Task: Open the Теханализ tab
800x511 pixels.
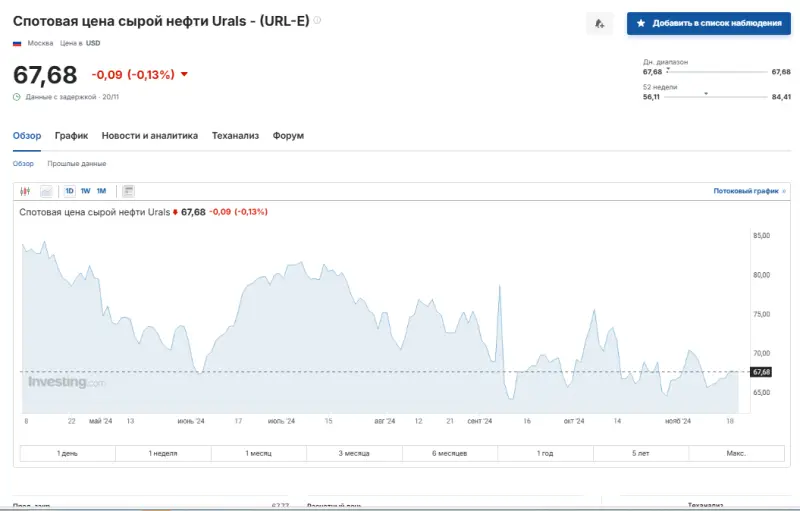Action: pyautogui.click(x=235, y=136)
